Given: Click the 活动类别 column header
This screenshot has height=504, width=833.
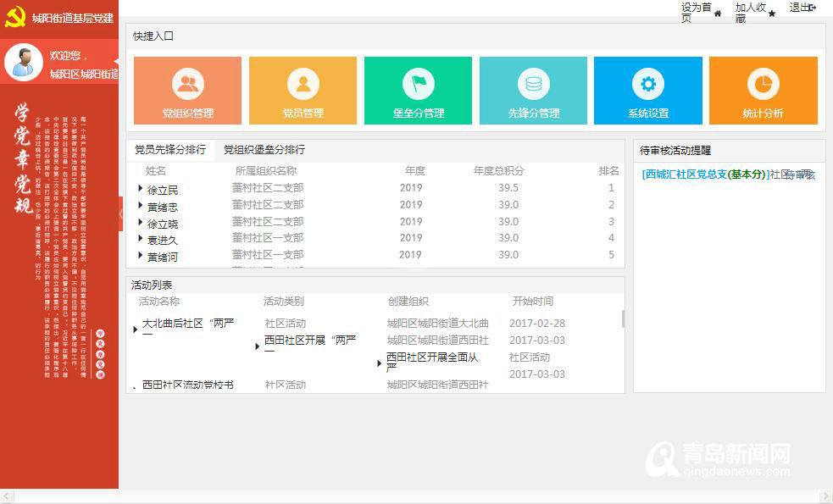Looking at the screenshot, I should [284, 301].
